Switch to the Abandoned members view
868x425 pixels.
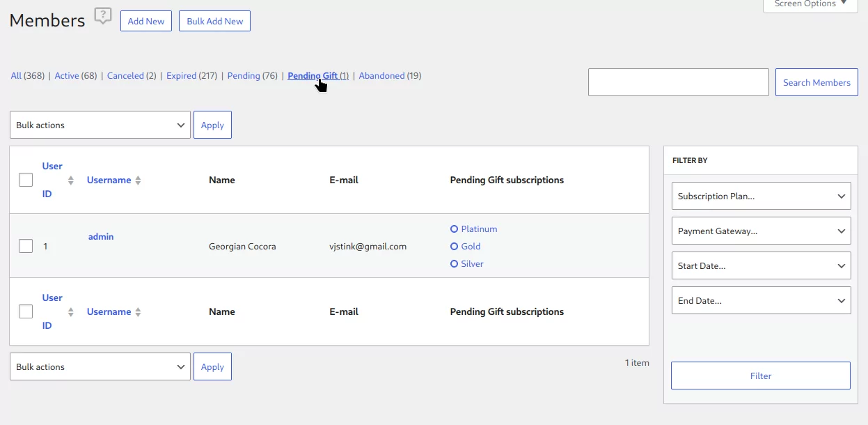[x=381, y=76]
